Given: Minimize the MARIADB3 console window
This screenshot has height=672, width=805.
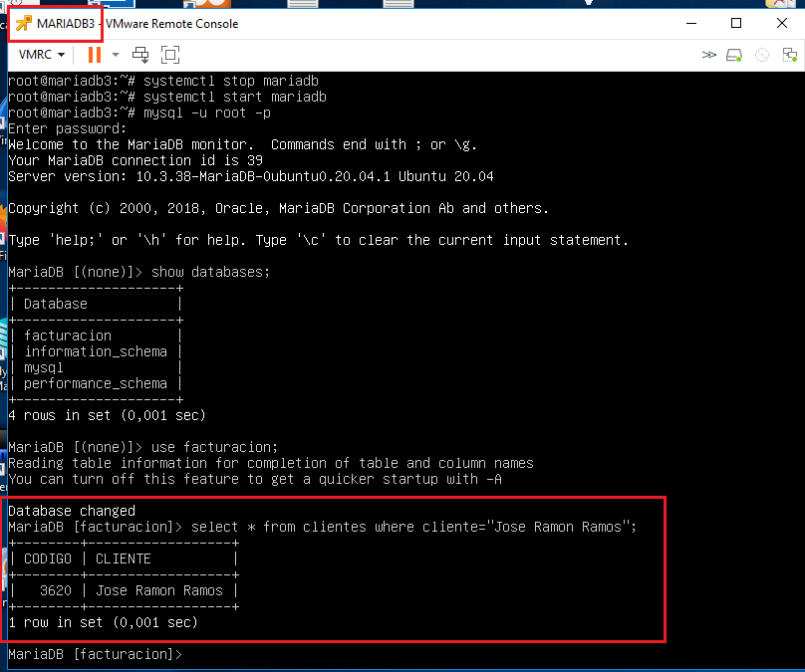Looking at the screenshot, I should click(x=690, y=23).
